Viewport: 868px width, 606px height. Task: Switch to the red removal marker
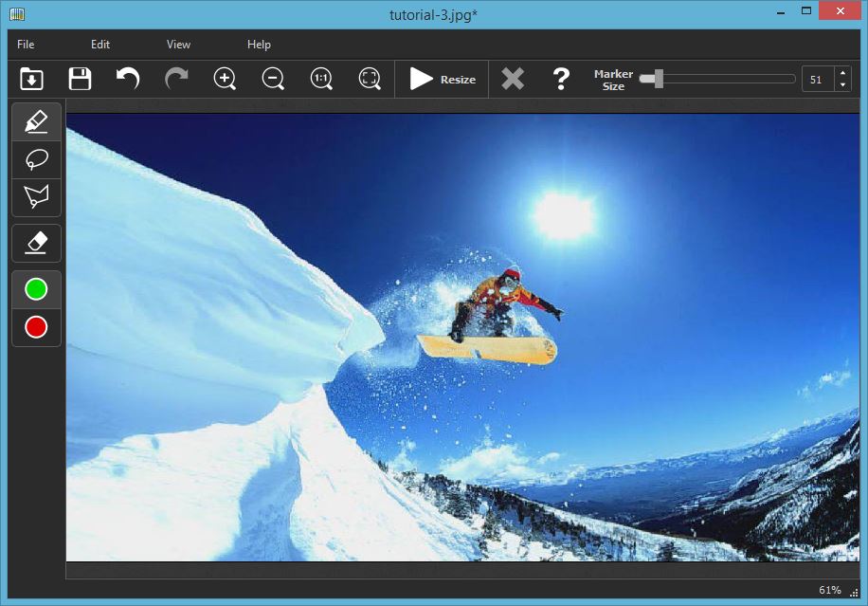coord(36,327)
